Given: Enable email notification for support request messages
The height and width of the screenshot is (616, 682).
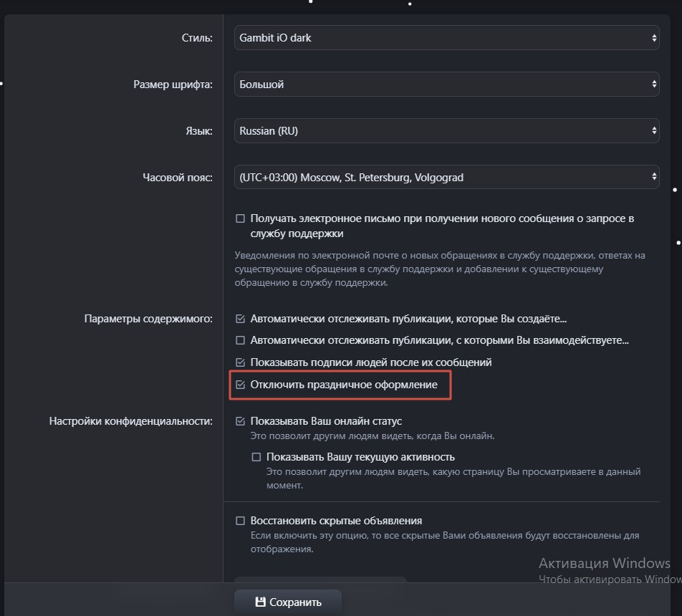Looking at the screenshot, I should click(241, 218).
